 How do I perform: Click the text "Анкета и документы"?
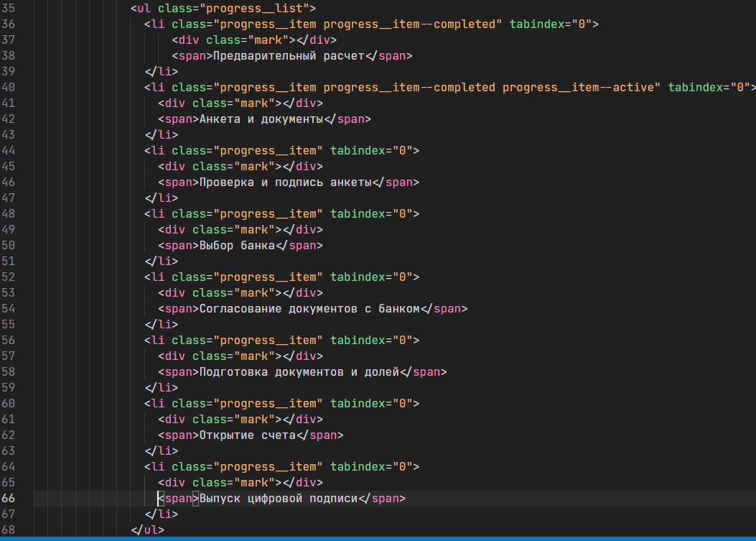261,119
